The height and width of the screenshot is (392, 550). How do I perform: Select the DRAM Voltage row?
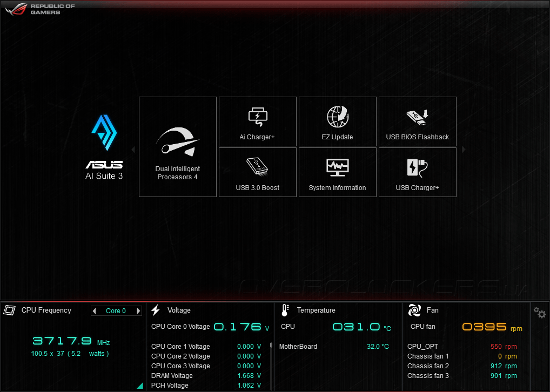point(206,376)
